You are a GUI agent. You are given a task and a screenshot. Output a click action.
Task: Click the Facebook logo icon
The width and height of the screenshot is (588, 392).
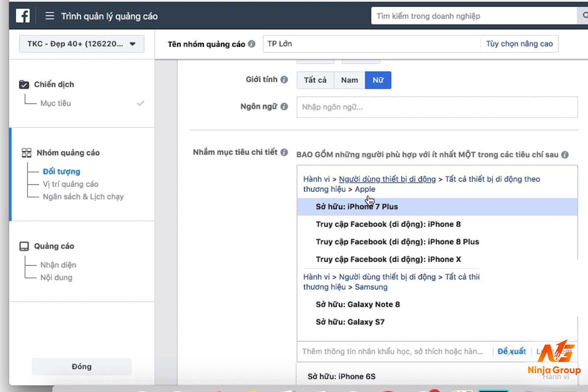[23, 16]
